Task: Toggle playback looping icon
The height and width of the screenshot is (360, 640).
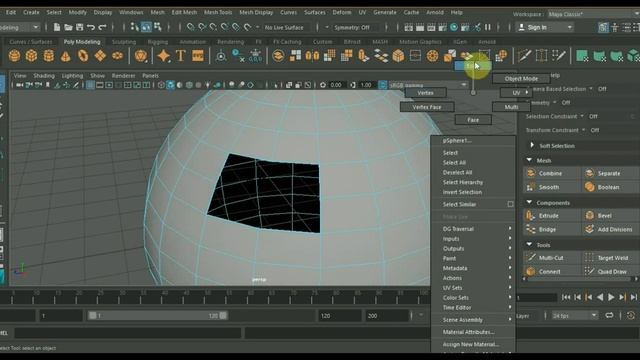Action: click(609, 316)
